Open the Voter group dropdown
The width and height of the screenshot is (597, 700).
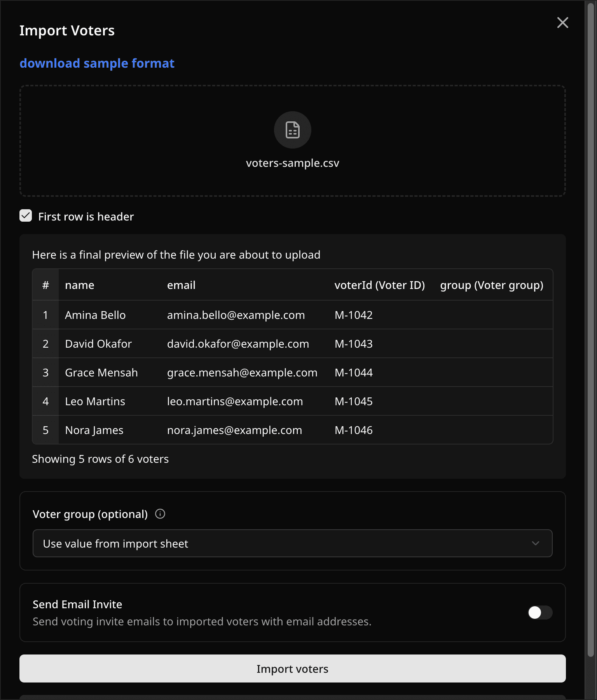[x=293, y=543]
